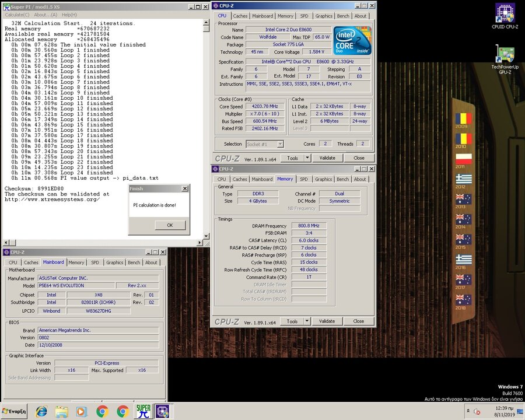This screenshot has height=420, width=525.
Task: Expand Tools dropdown arrow in Memory tab window
Action: (307, 321)
